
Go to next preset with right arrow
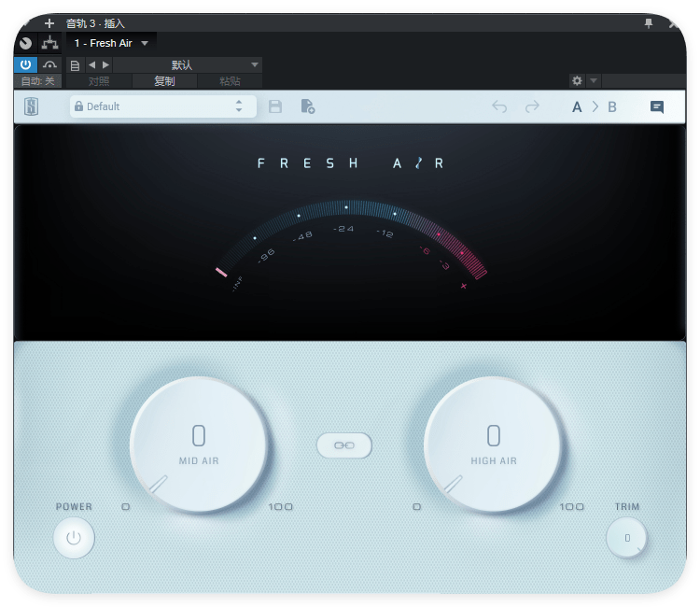105,64
